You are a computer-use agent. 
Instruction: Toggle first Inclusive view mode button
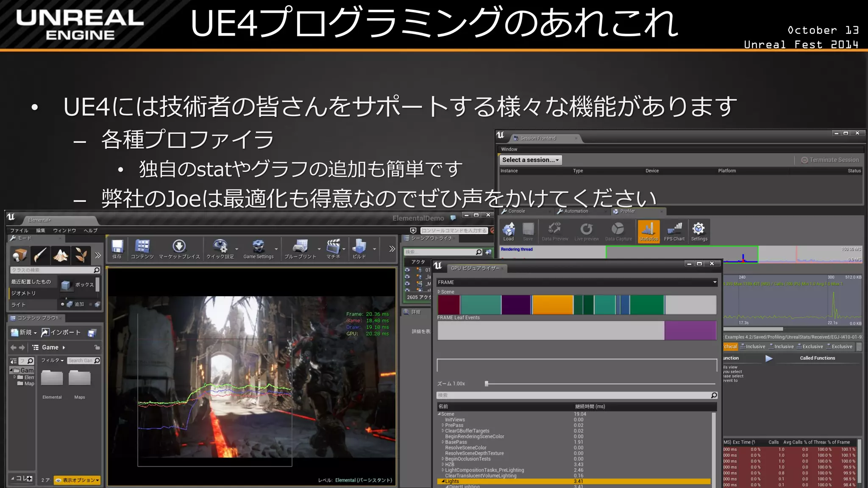[753, 347]
